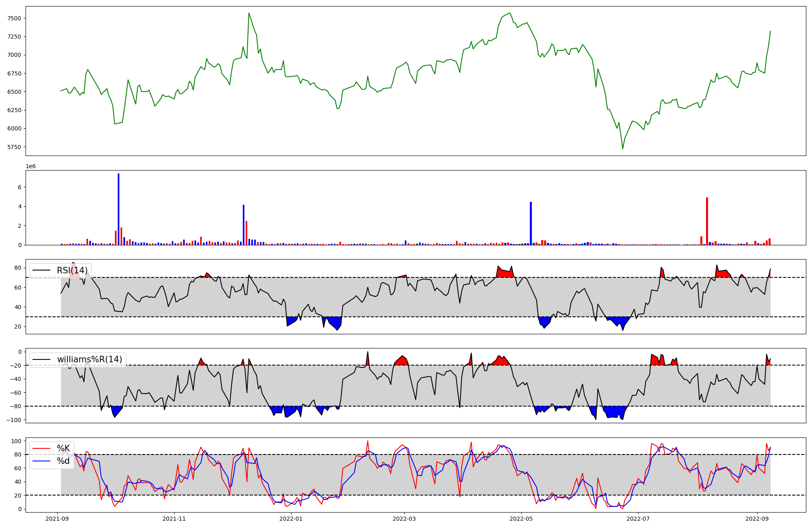This screenshot has width=812, height=528.
Task: Click the 2022-07 x-axis date label
Action: click(x=638, y=519)
